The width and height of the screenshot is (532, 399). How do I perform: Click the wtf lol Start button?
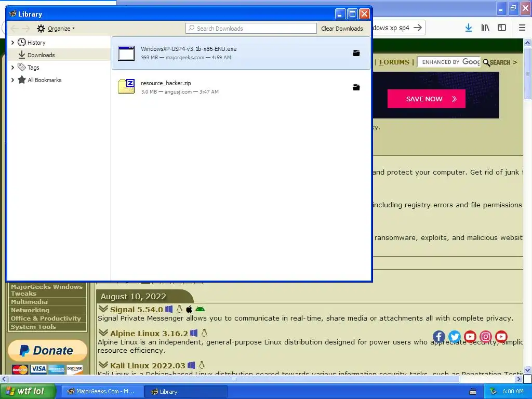click(x=28, y=391)
